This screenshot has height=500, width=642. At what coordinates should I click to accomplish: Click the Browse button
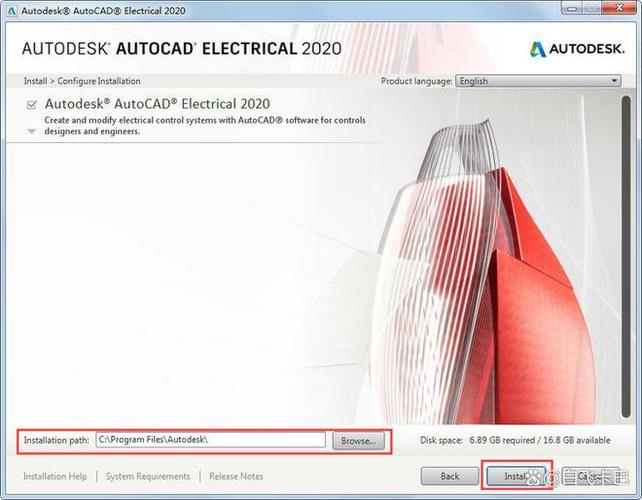[x=358, y=441]
